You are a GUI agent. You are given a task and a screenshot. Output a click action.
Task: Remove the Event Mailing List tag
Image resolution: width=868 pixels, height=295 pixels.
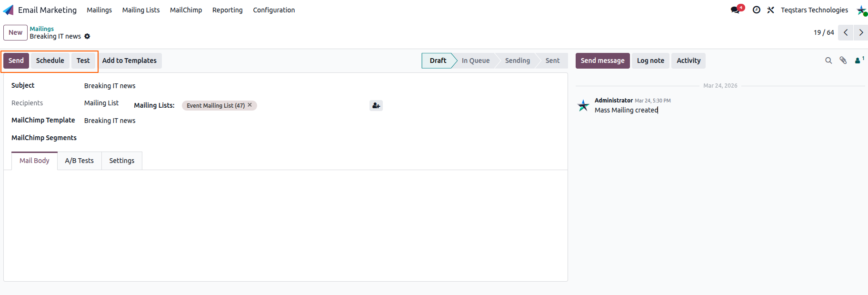pyautogui.click(x=249, y=105)
